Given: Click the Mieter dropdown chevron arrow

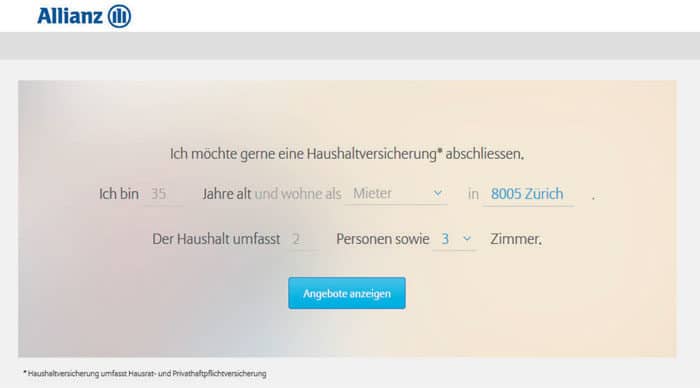Looking at the screenshot, I should coord(438,193).
